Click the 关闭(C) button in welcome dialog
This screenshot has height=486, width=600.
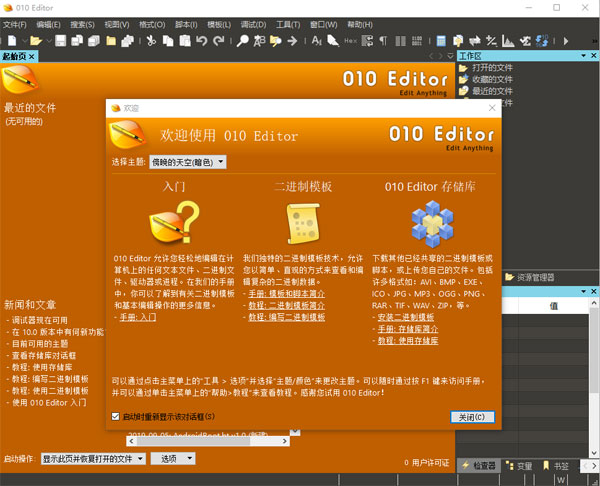coord(472,416)
